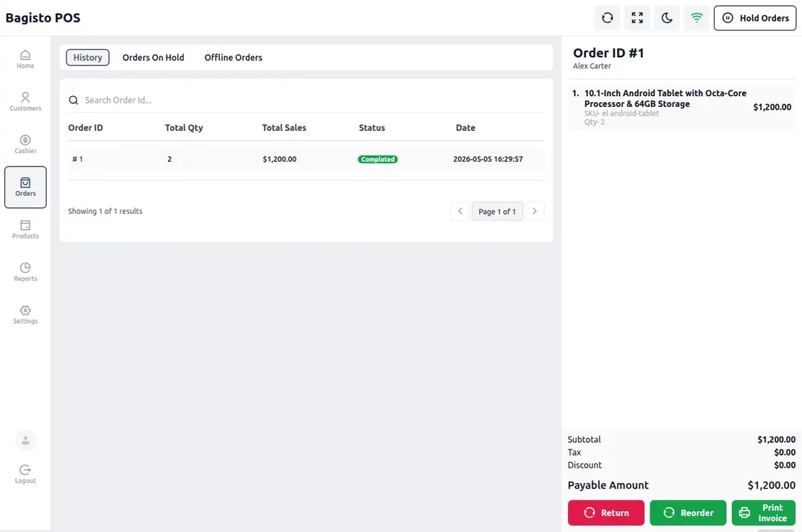The image size is (802, 532).
Task: Switch to History tab
Action: pyautogui.click(x=88, y=57)
